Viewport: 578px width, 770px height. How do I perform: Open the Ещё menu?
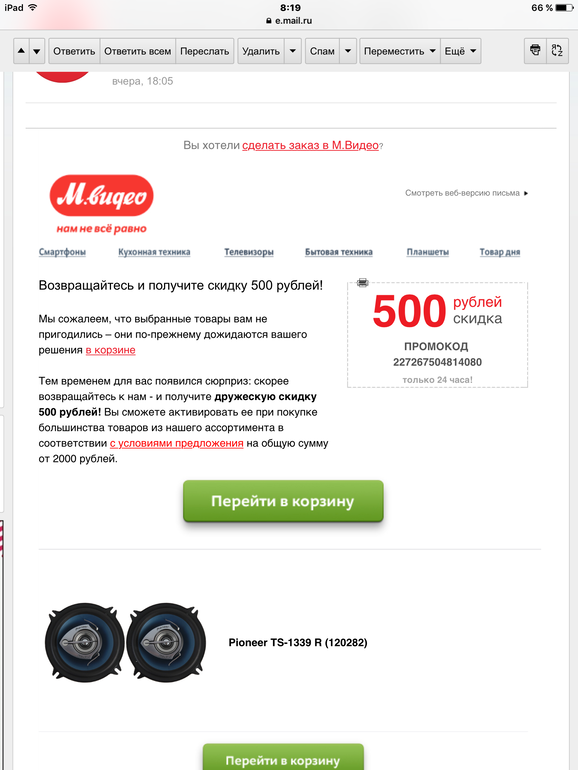(460, 51)
